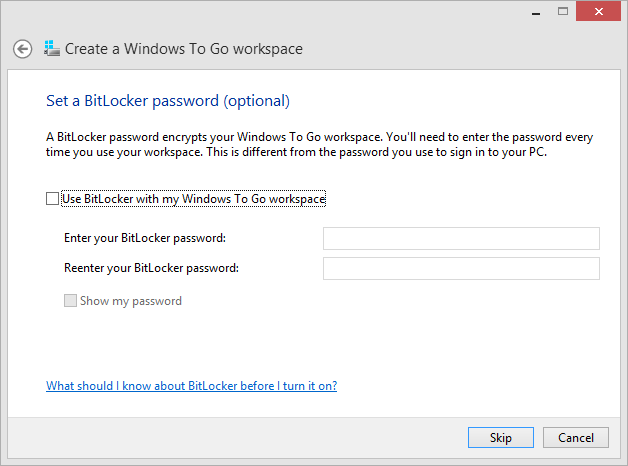This screenshot has width=628, height=466.
Task: Open the What should I know about BitLocker link
Action: 191,386
